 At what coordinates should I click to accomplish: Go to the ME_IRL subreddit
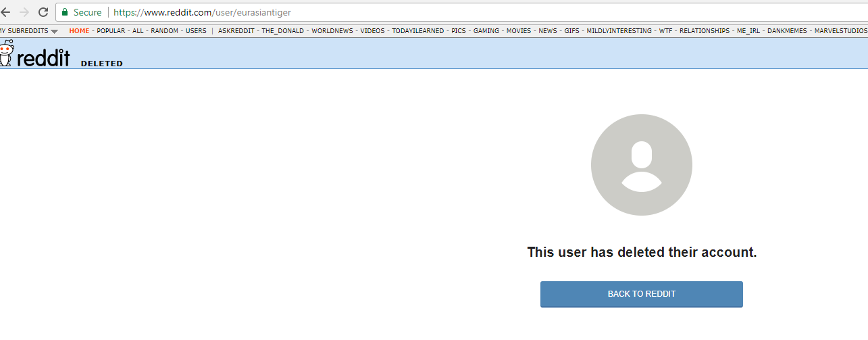tap(748, 31)
